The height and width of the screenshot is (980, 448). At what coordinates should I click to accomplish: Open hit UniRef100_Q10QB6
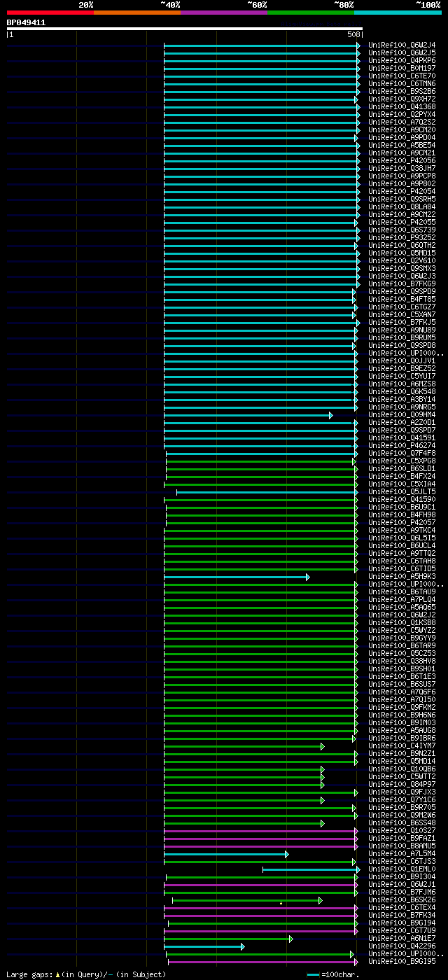402,769
